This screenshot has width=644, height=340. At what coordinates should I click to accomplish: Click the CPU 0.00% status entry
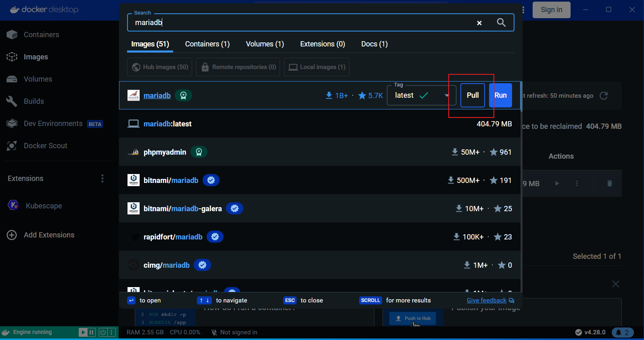[185, 332]
